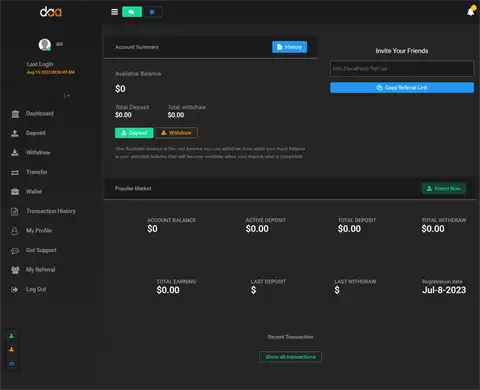Image resolution: width=480 pixels, height=390 pixels.
Task: Click the Get Support chat bubble icon
Action: (x=15, y=251)
